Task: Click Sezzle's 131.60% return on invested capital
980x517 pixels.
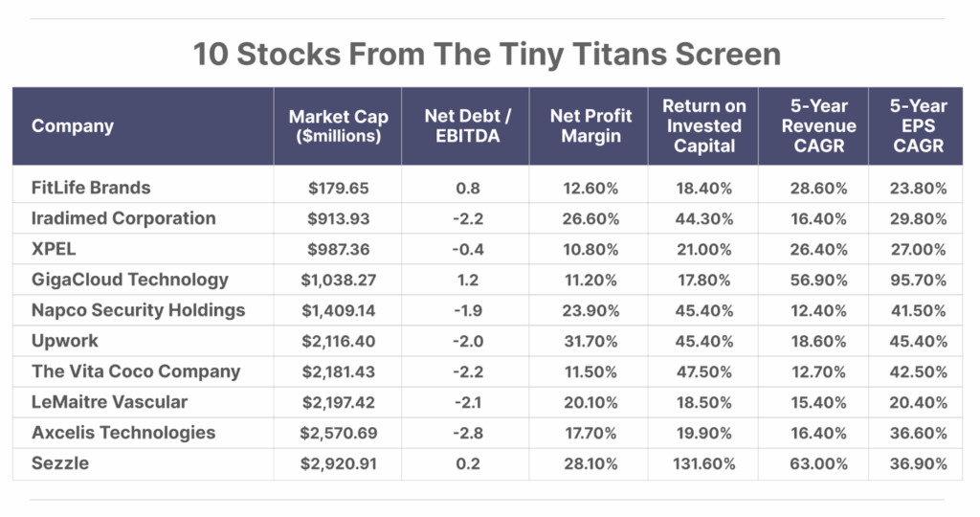Action: pos(704,464)
